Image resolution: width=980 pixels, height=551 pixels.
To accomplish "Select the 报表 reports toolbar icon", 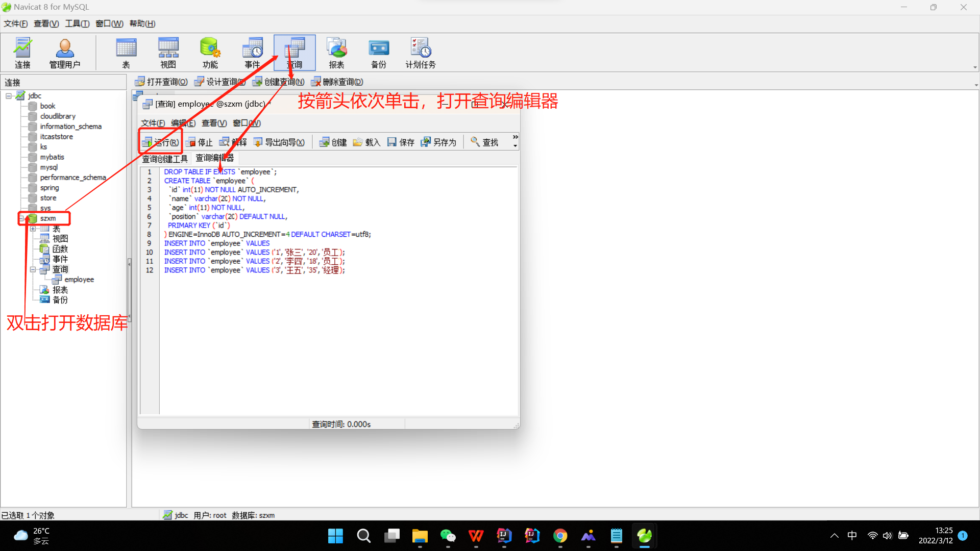I will 337,53.
